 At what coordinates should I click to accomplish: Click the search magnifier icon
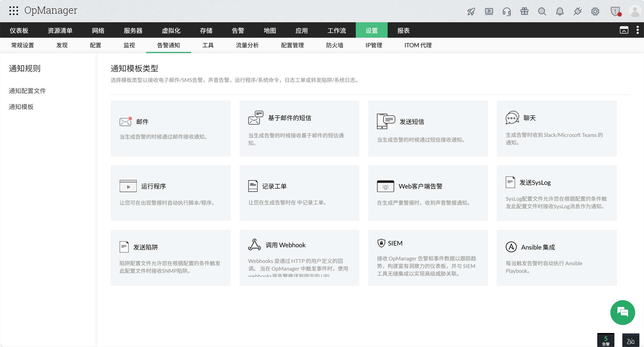point(542,11)
